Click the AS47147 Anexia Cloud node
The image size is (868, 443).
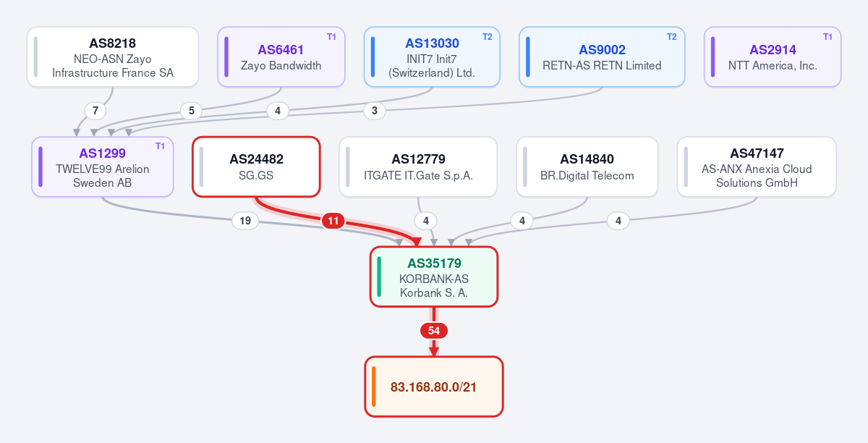tap(757, 166)
